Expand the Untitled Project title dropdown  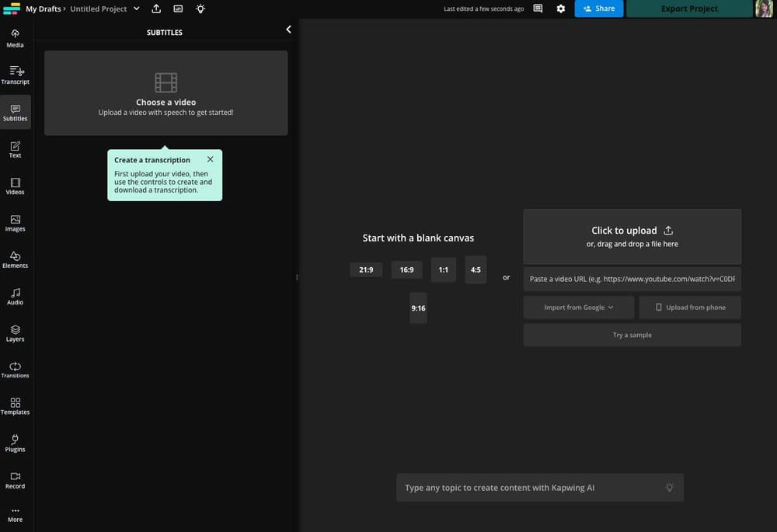click(x=136, y=9)
